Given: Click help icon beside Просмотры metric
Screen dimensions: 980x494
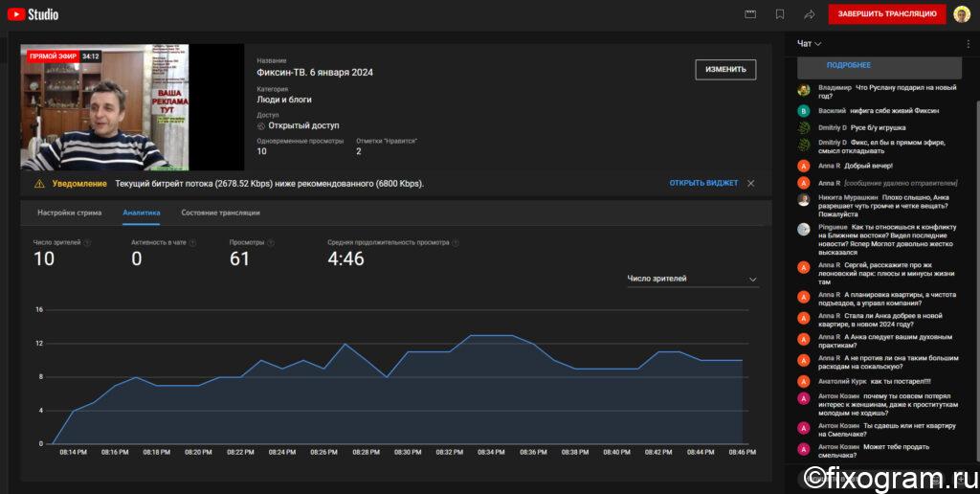Looking at the screenshot, I should coord(271,242).
